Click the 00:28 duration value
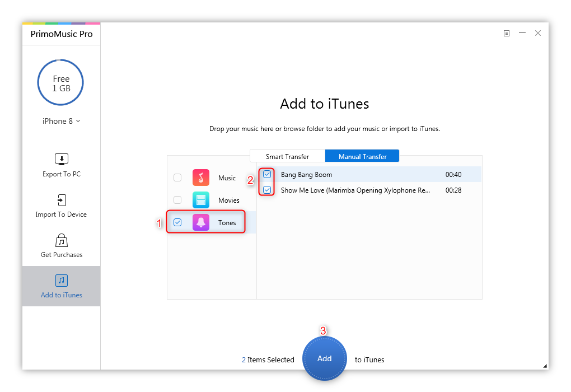This screenshot has width=571, height=392. (x=453, y=190)
